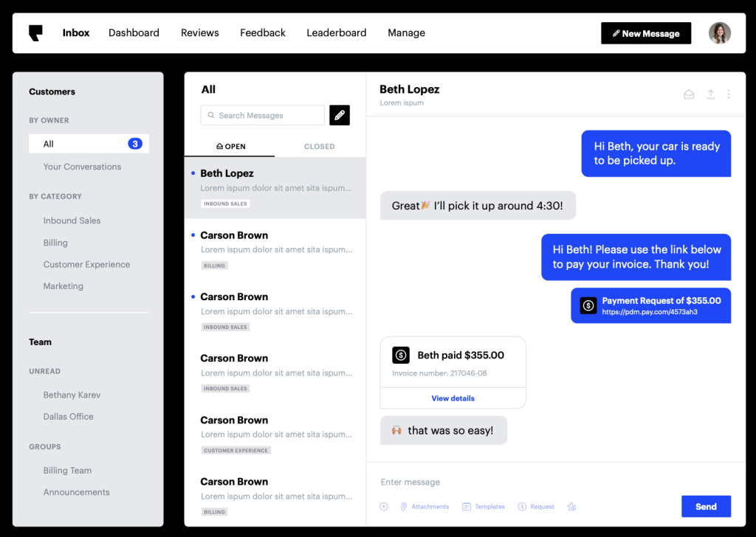The width and height of the screenshot is (756, 537).
Task: Click the Customers heading in sidebar
Action: (x=52, y=91)
